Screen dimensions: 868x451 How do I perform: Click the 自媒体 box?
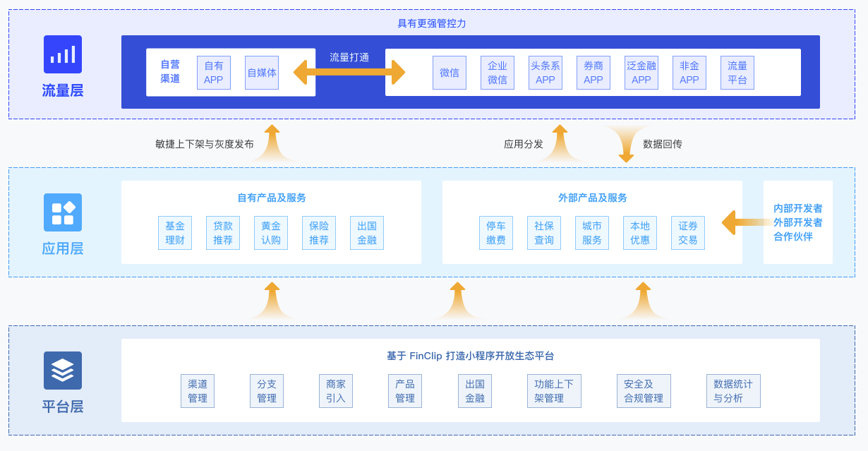tap(262, 73)
